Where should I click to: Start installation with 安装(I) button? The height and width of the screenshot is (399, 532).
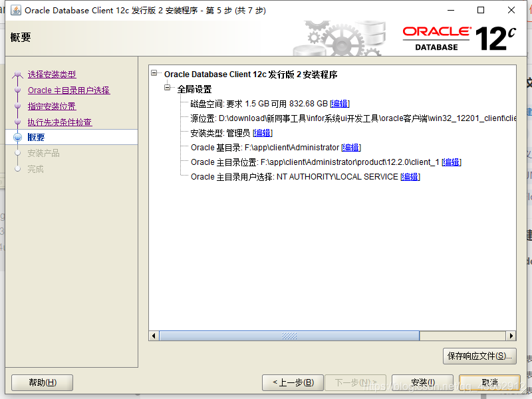coord(422,382)
